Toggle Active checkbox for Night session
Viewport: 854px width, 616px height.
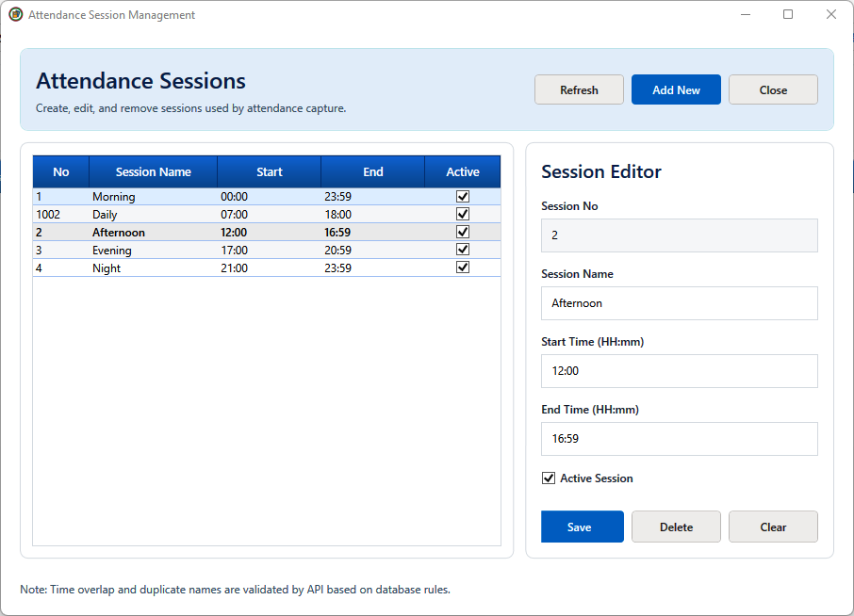[x=463, y=267]
